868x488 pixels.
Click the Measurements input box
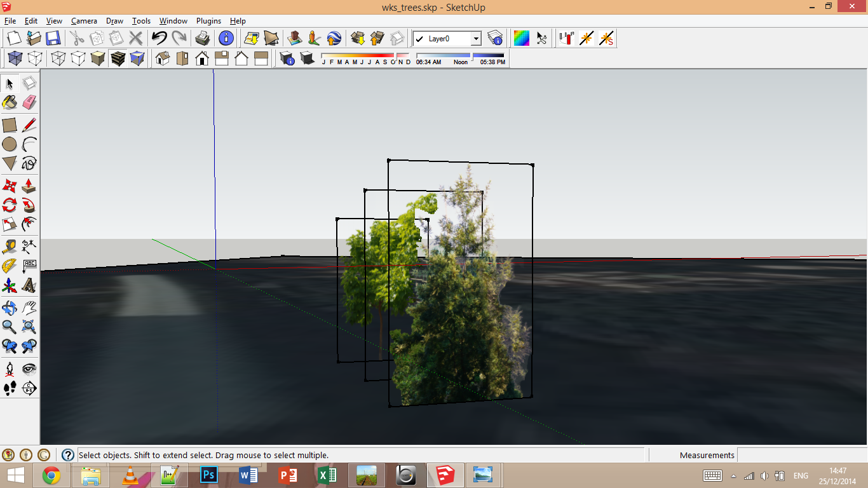coord(801,455)
